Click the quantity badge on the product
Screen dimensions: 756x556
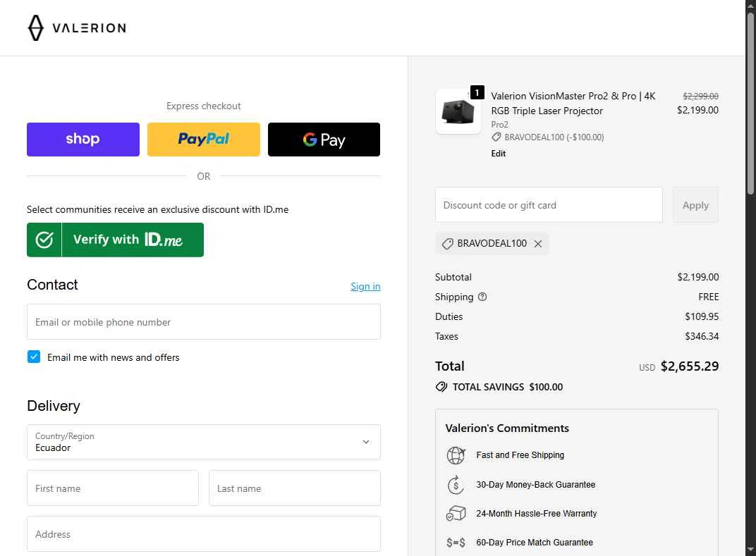click(477, 92)
